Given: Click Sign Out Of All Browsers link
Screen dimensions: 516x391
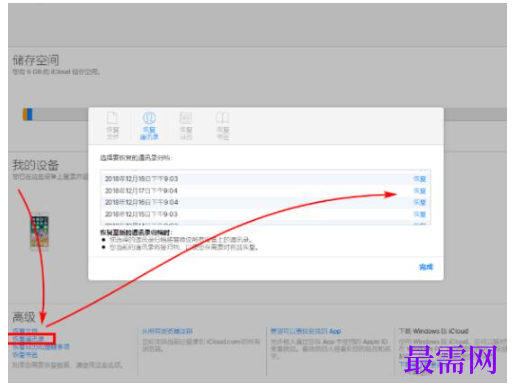Looking at the screenshot, I should [167, 331].
